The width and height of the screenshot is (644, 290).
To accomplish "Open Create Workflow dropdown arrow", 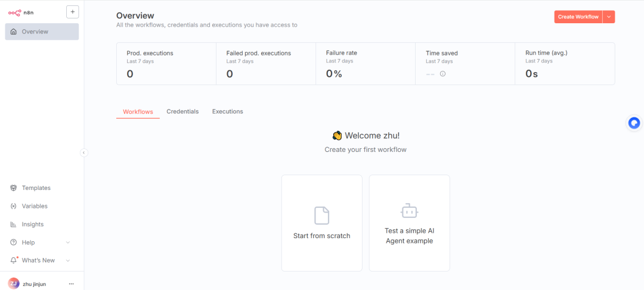I will 609,17.
